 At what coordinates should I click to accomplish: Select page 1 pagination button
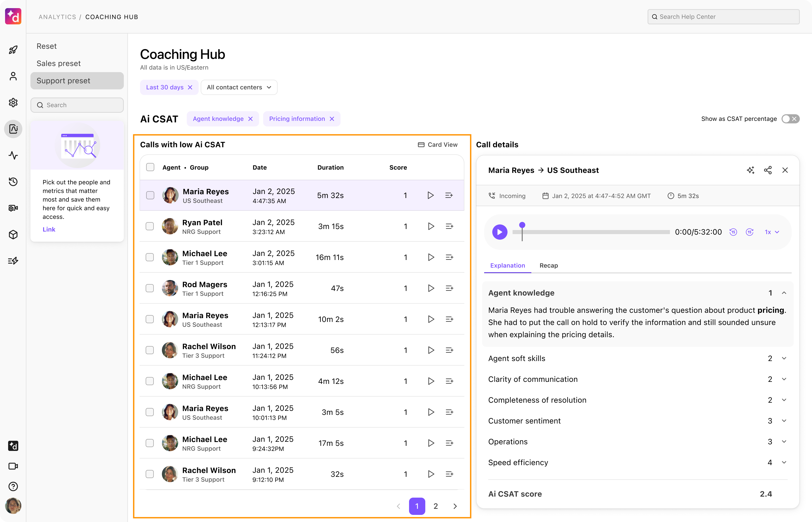417,506
